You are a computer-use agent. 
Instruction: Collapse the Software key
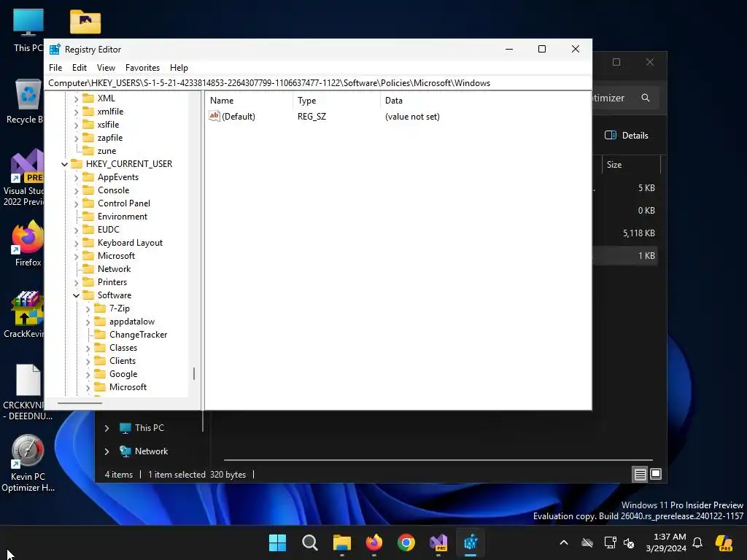(76, 296)
